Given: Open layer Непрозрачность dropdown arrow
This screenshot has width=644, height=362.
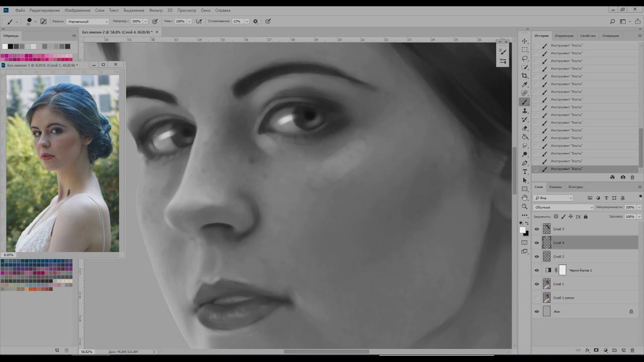Looking at the screenshot, I should tap(639, 207).
